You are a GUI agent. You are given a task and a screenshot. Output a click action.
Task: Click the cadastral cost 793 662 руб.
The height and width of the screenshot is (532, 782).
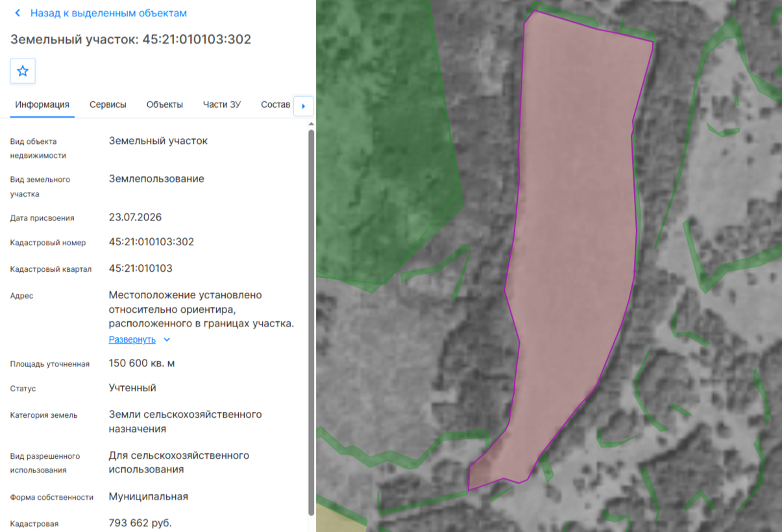point(140,523)
